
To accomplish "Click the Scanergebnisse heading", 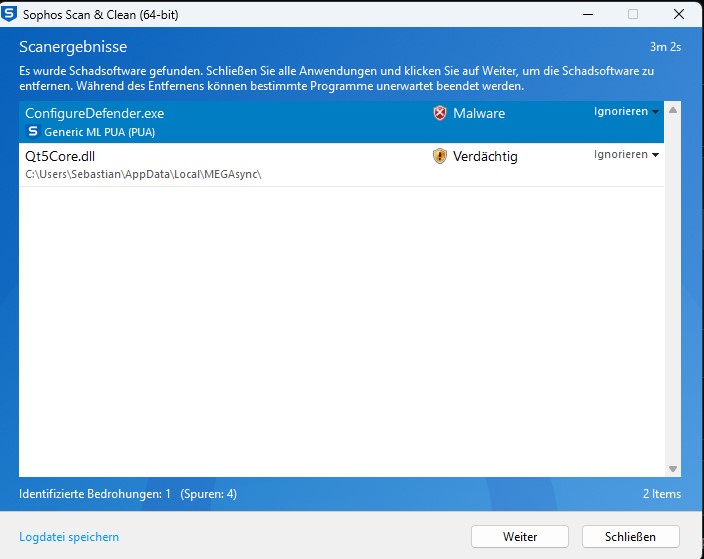I will click(73, 47).
